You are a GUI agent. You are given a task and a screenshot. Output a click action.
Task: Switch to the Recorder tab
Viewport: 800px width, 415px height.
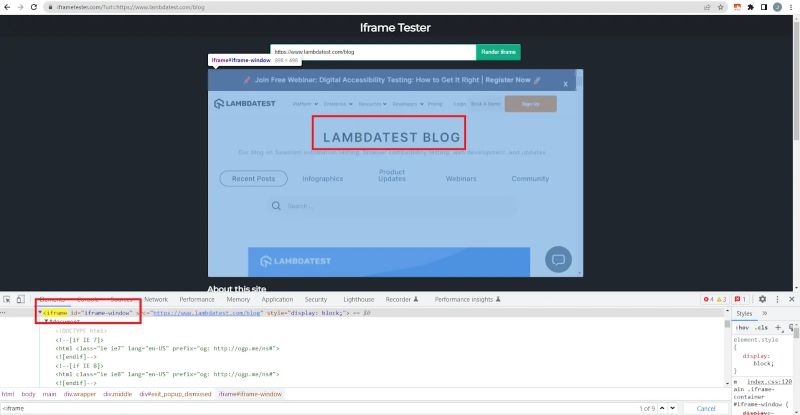pos(402,300)
